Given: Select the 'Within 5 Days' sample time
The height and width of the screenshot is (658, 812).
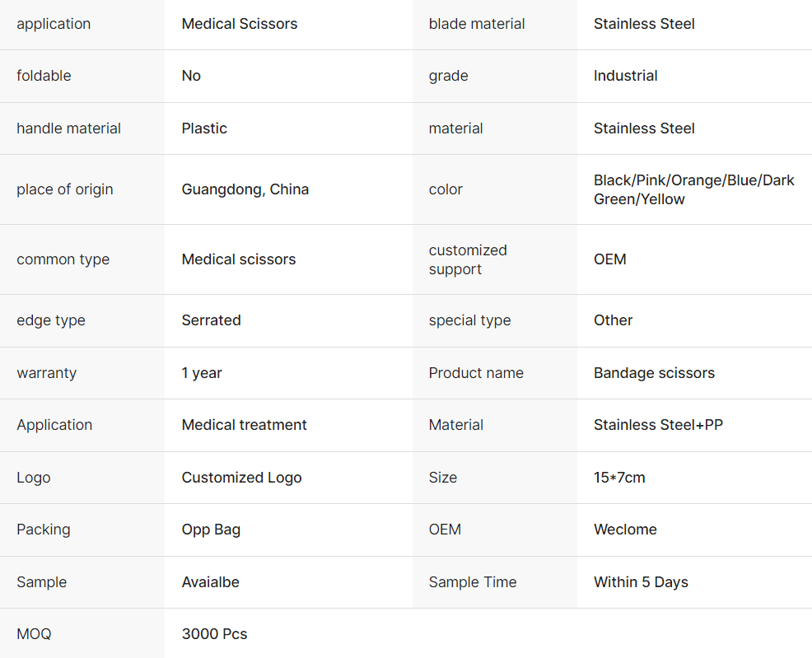Looking at the screenshot, I should pos(641,582).
